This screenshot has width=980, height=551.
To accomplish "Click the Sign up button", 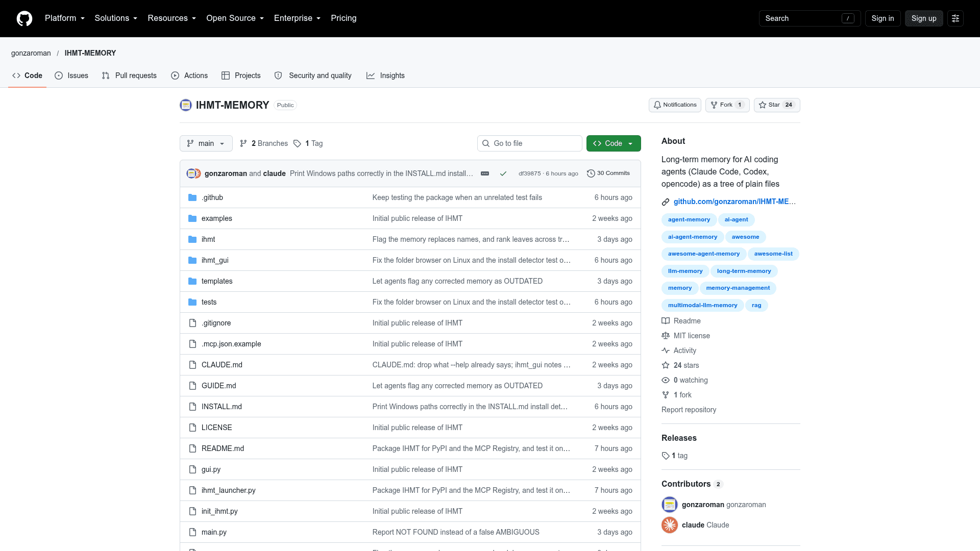I will point(924,18).
